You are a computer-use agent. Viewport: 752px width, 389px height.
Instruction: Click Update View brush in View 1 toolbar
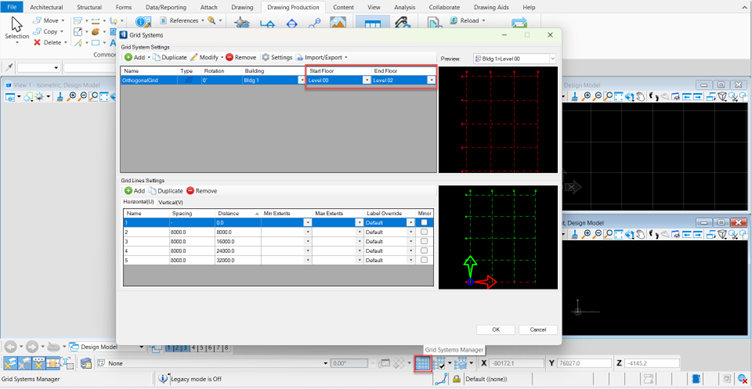[60, 96]
